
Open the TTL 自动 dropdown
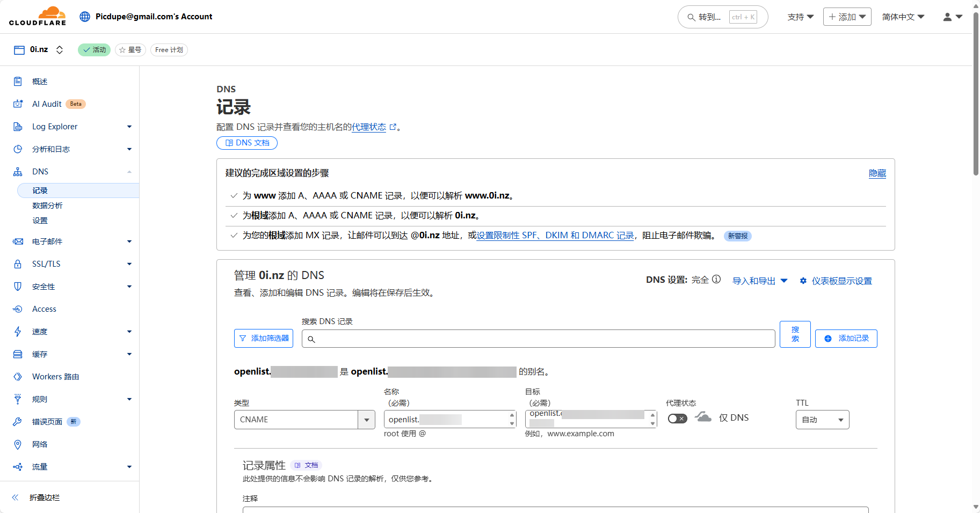(x=822, y=420)
